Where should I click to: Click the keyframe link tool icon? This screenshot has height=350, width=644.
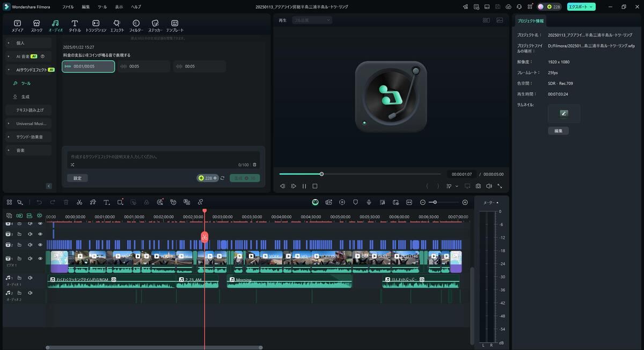(x=200, y=202)
